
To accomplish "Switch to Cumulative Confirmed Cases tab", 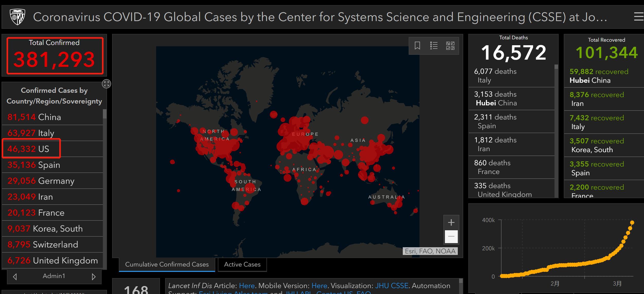I will pyautogui.click(x=167, y=264).
